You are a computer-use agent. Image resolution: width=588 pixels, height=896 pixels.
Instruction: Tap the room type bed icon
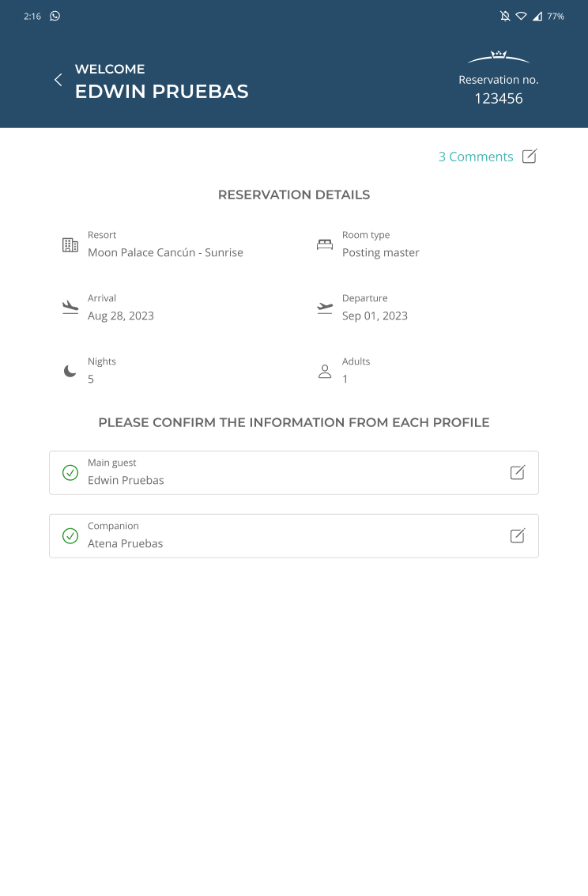tap(325, 244)
